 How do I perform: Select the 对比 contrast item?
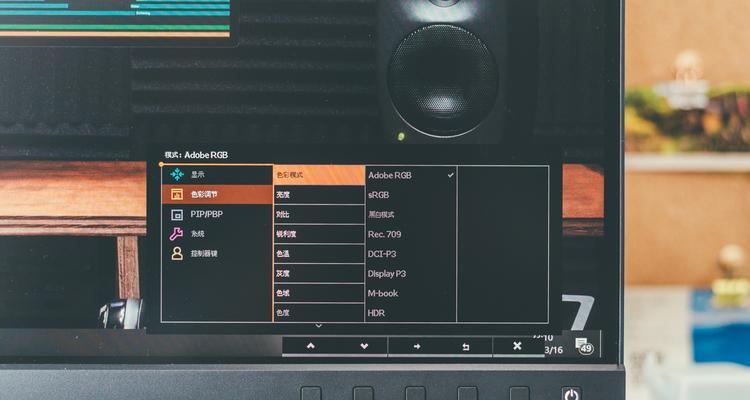pyautogui.click(x=319, y=214)
